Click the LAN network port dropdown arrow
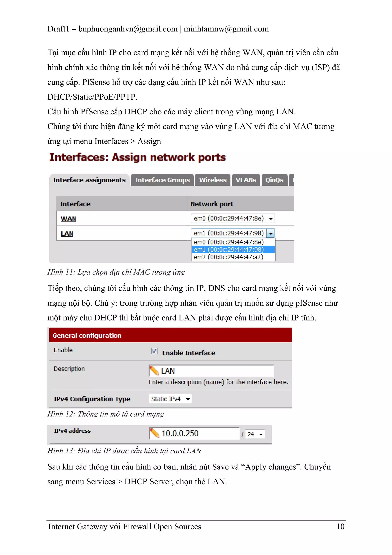This screenshot has width=392, height=555. coord(270,234)
